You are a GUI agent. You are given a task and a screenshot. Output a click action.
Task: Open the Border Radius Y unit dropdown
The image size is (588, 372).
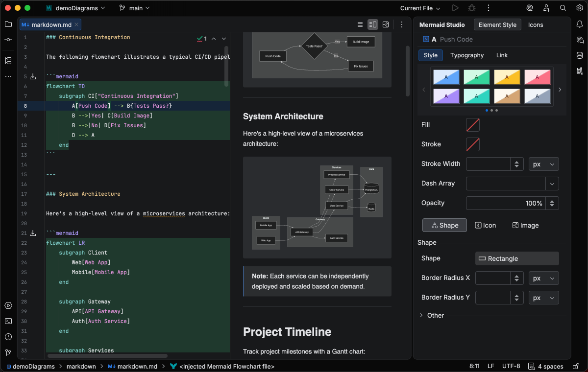544,298
